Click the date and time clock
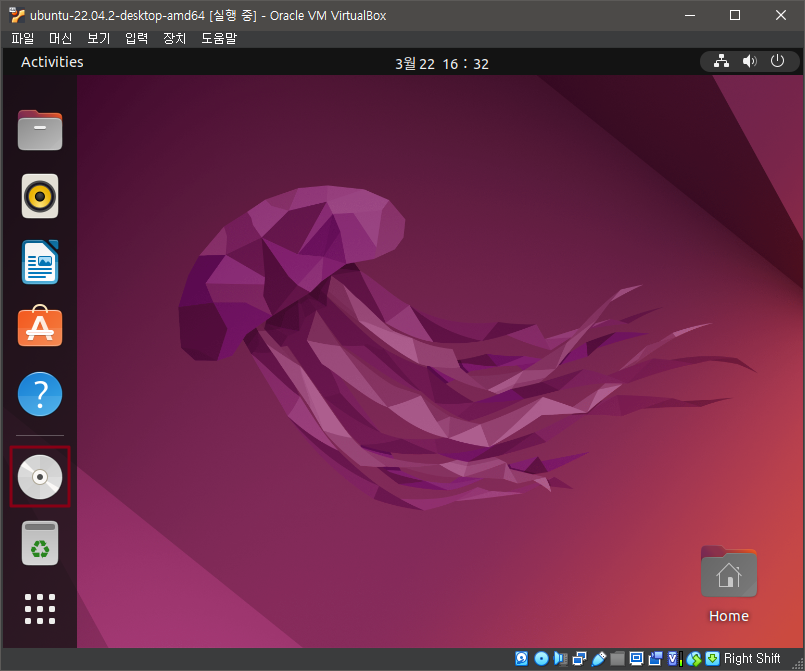Image resolution: width=805 pixels, height=671 pixels. 442,64
